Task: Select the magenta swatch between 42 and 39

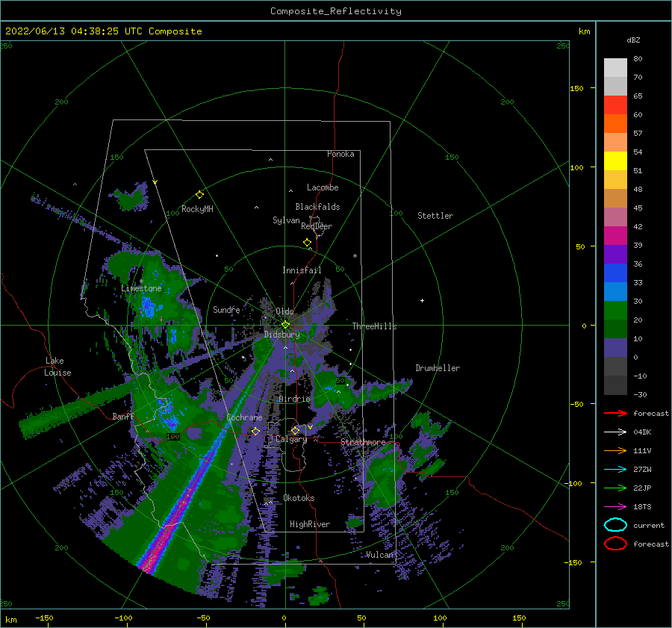Action: [x=615, y=235]
